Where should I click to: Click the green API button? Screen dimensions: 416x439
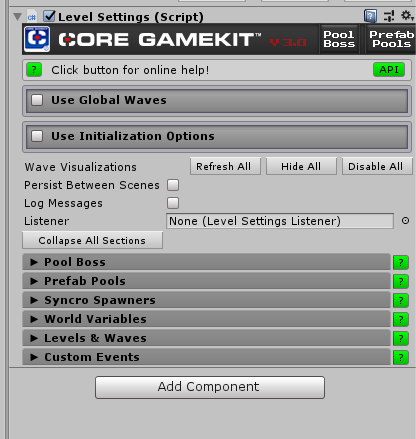pyautogui.click(x=389, y=70)
